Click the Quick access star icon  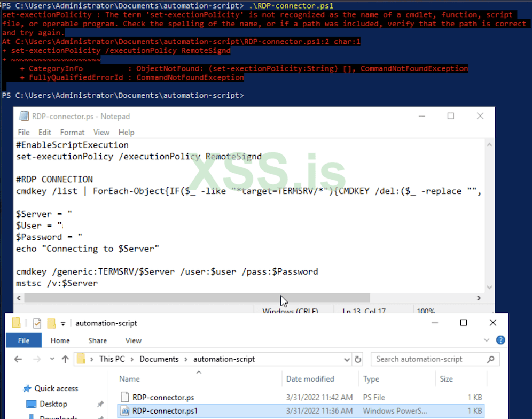click(x=27, y=389)
